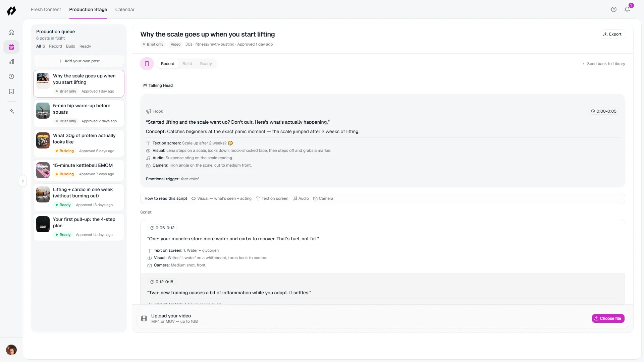644x362 pixels.
Task: Open the help question mark icon
Action: [613, 9]
